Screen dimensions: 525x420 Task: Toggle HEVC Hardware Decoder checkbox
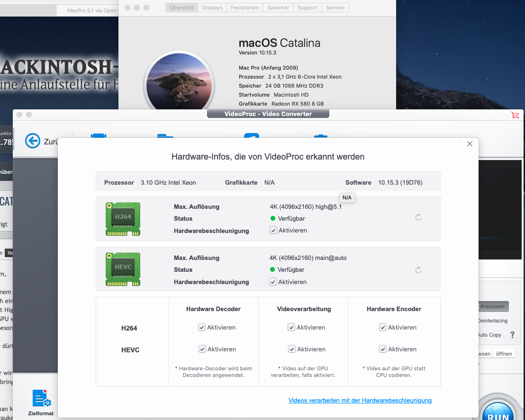202,349
